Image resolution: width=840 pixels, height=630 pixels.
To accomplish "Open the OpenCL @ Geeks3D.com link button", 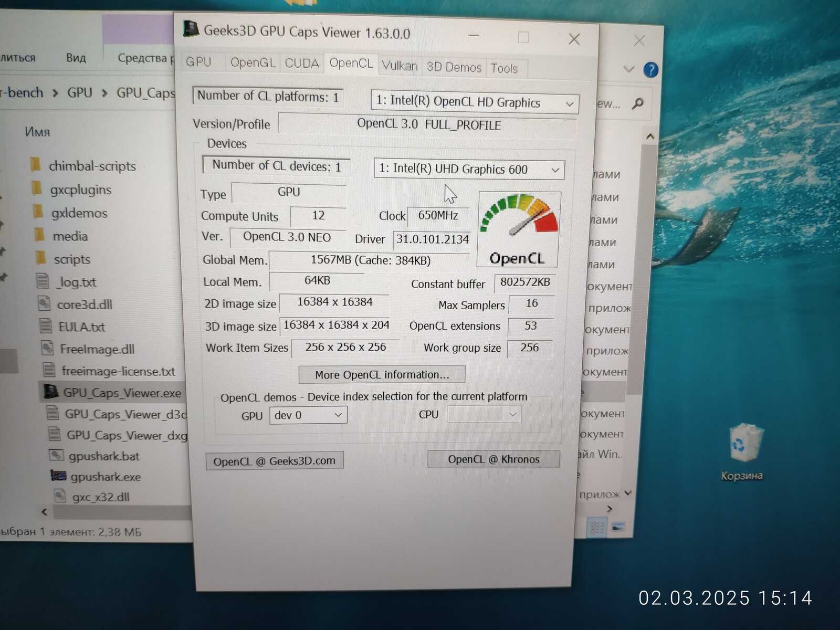I will 274,461.
